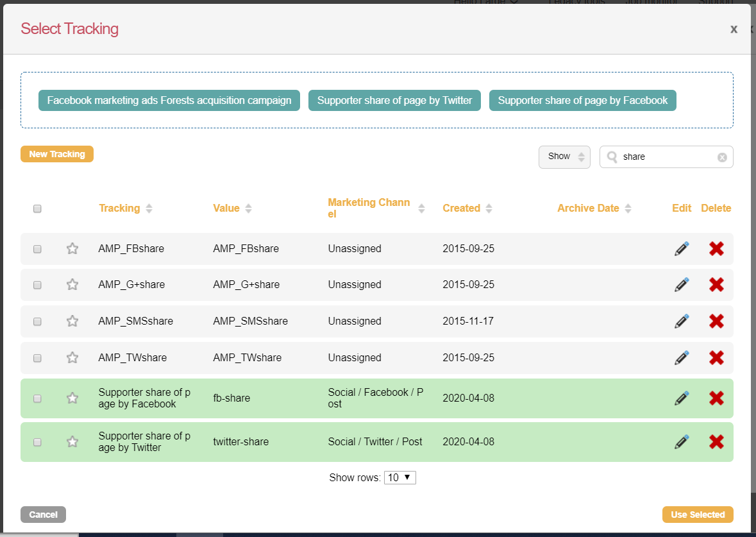Click the New Tracking button
Viewport: 756px width, 537px height.
click(57, 154)
